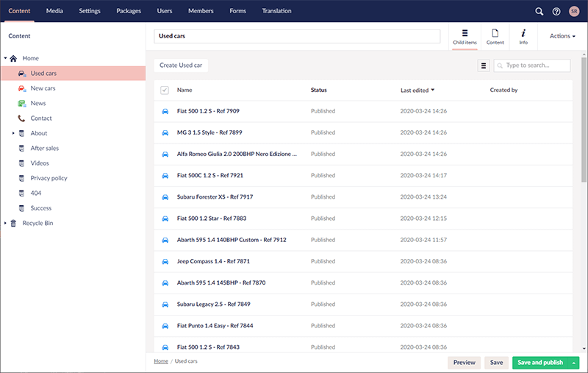Collapse the Home tree node
The image size is (588, 373).
(5, 58)
